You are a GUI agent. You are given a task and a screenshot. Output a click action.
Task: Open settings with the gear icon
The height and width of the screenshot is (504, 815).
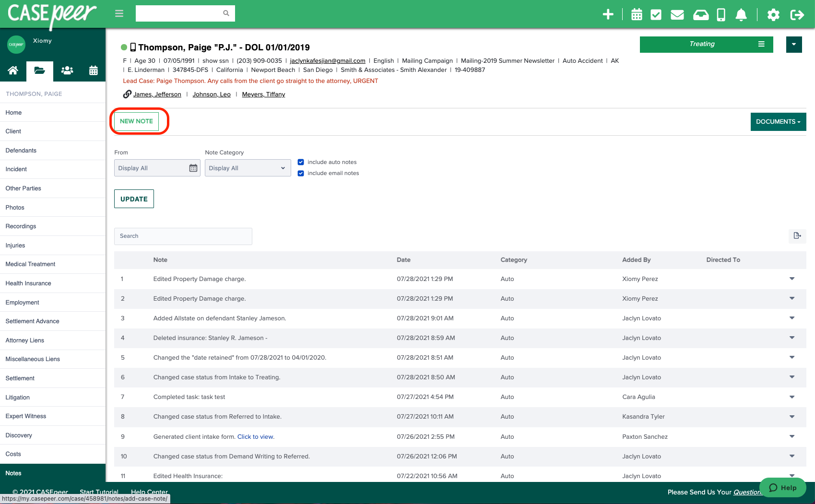773,14
